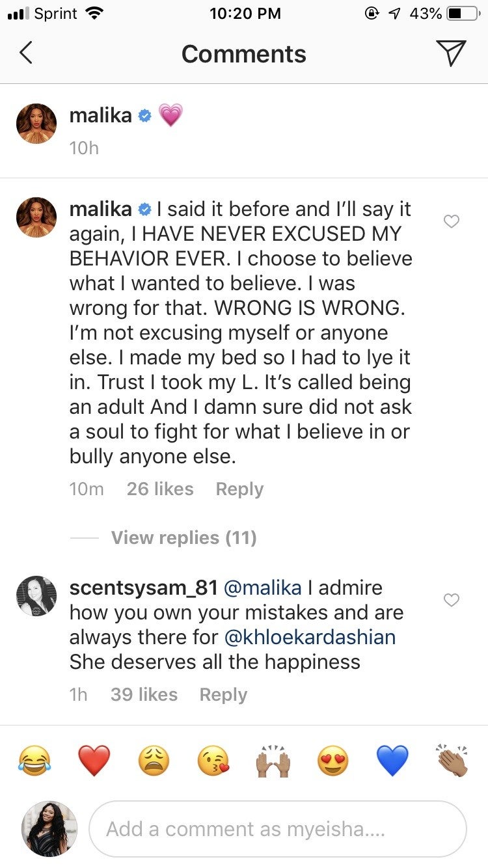Open the @khloekardashian mention link
The height and width of the screenshot is (868, 488).
click(x=309, y=637)
